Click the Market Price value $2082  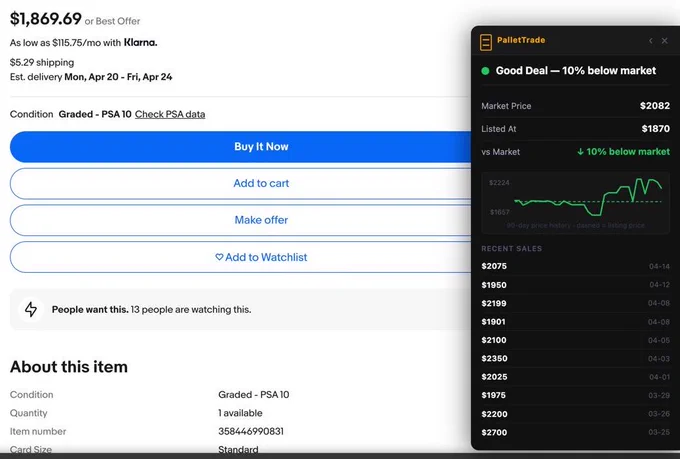coord(655,106)
